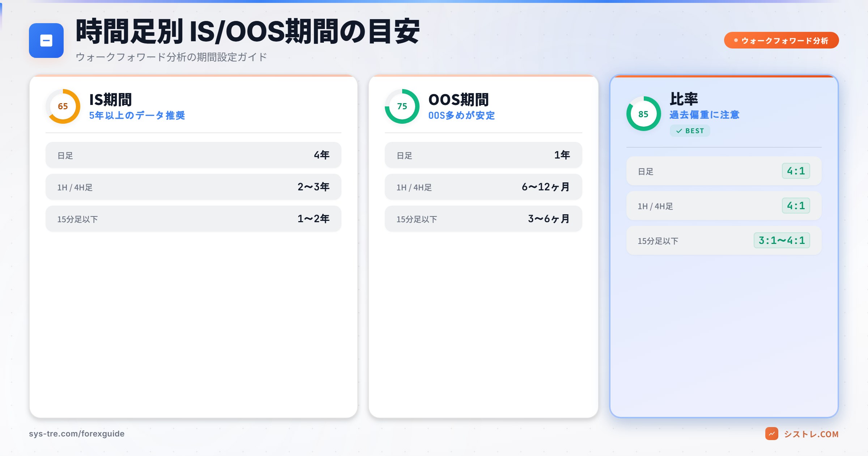Select the 1H / 4H足 row showing 6〜12ヶ月
868x456 pixels.
pos(484,187)
